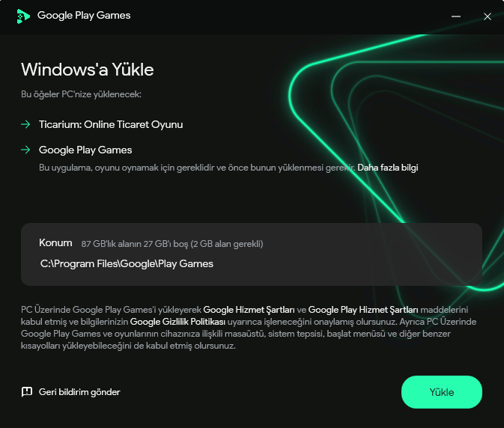Click the Windows'a Yükle heading
504x428 pixels.
click(88, 70)
